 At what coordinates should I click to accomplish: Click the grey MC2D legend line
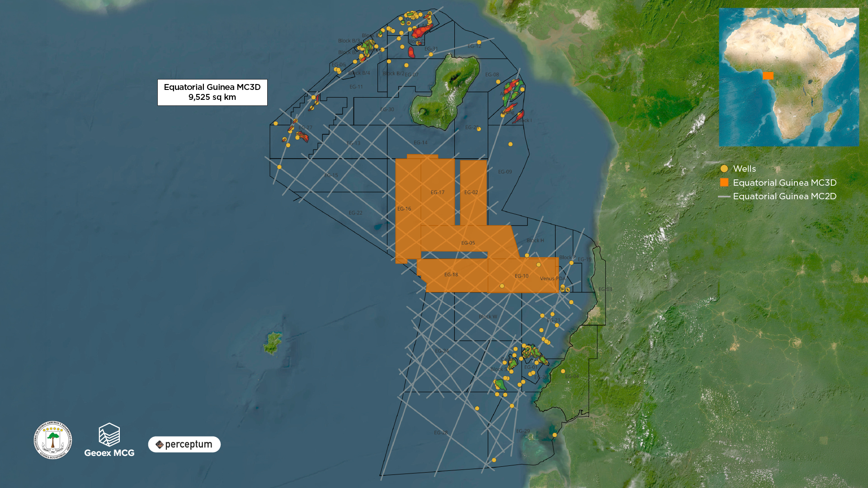tap(724, 197)
